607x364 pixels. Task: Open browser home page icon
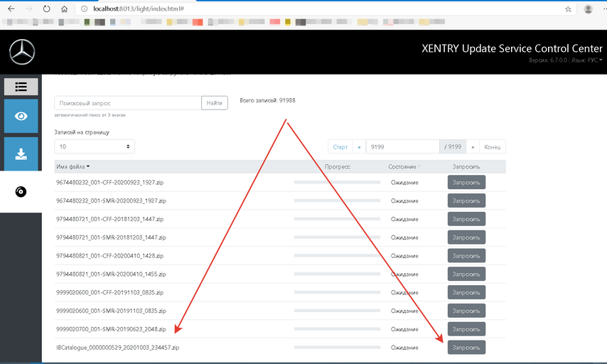point(64,9)
